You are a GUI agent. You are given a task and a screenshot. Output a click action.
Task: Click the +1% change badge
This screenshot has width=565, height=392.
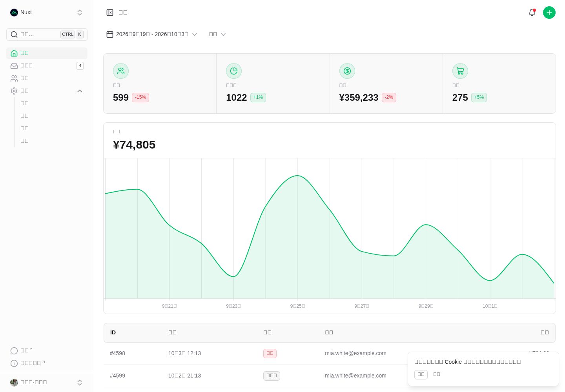(258, 98)
